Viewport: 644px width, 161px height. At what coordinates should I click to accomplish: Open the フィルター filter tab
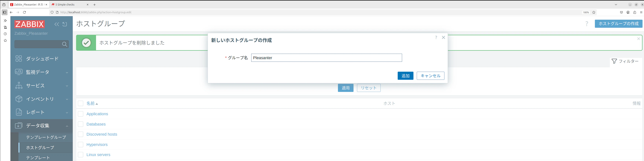(x=625, y=61)
